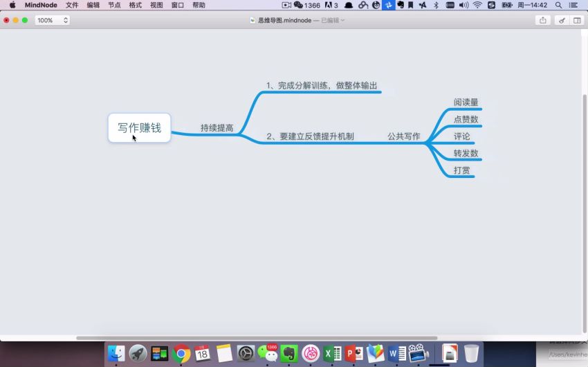Open the volume control in menu bar
The image size is (588, 367).
464,5
